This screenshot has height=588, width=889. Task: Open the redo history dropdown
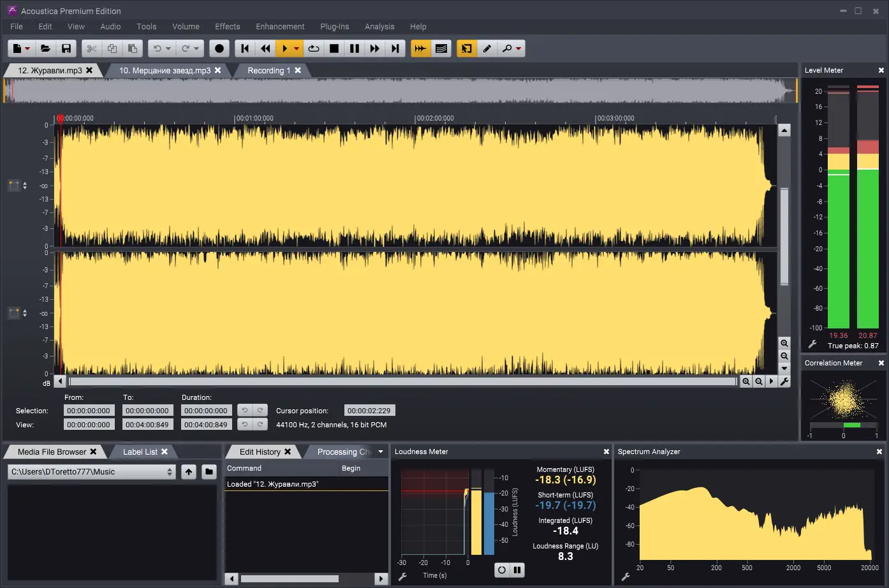coord(196,48)
